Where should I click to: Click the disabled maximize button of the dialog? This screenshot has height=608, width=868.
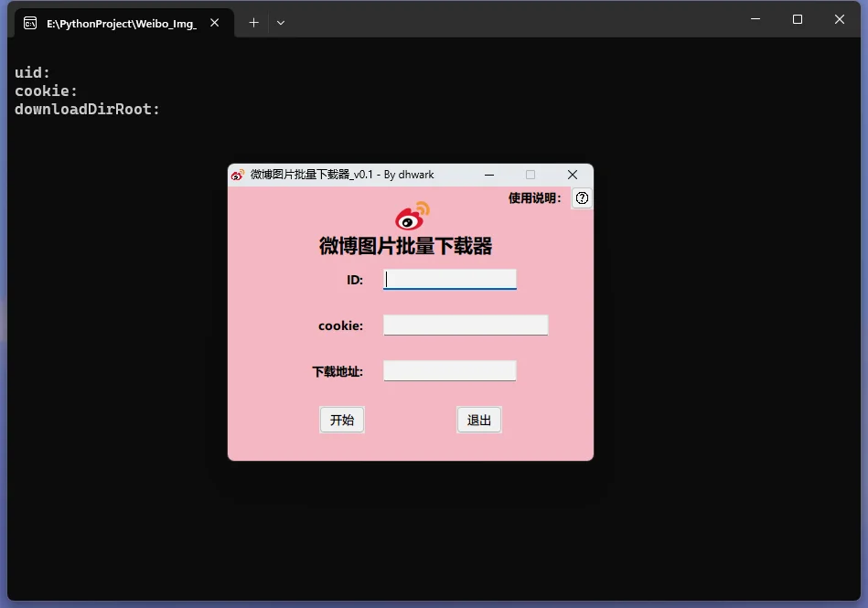click(530, 175)
